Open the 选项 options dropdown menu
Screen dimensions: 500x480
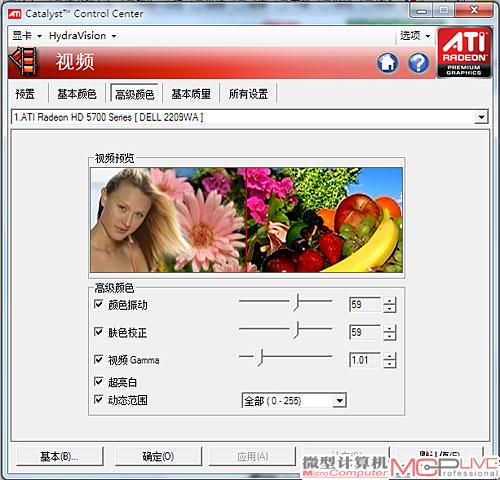click(415, 35)
